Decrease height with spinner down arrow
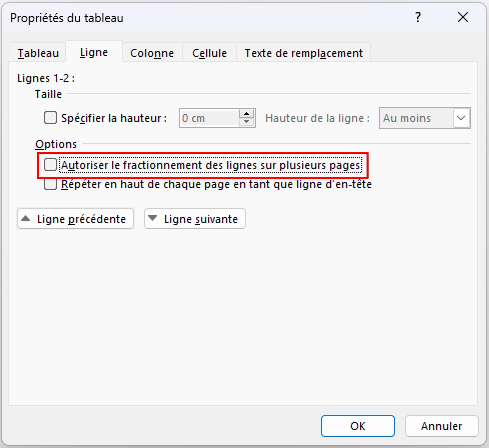 (x=246, y=122)
